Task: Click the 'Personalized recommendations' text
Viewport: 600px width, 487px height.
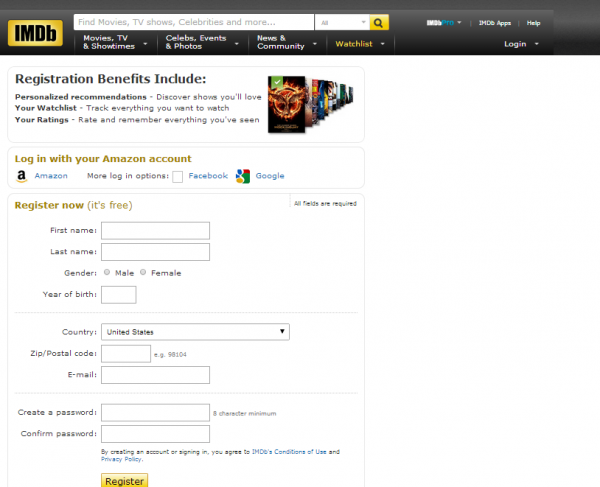Action: [81, 97]
